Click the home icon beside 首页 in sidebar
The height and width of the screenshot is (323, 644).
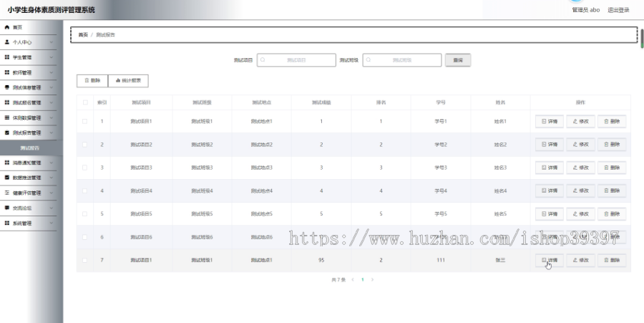(x=7, y=27)
